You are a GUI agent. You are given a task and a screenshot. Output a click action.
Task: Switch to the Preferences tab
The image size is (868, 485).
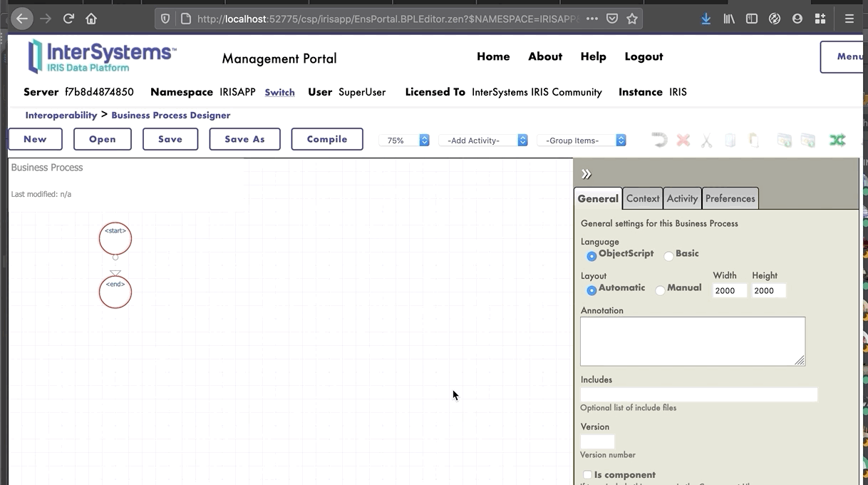[730, 198]
